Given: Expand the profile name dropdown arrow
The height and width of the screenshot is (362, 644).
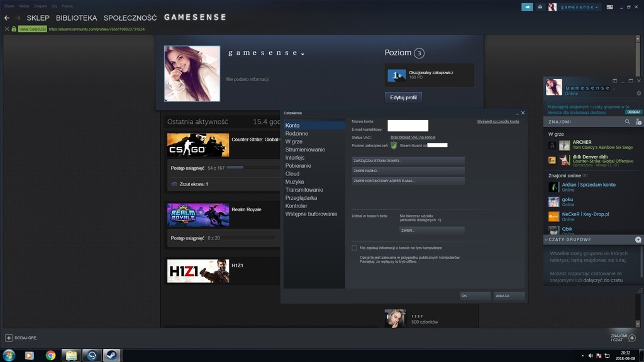Looking at the screenshot, I should pyautogui.click(x=303, y=54).
